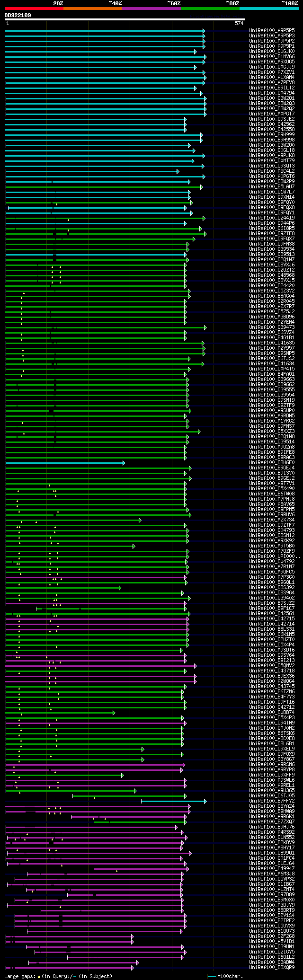This screenshot has height=980, width=303.
Task: Open hit UniRef100_A9P5P1
Action: [272, 46]
